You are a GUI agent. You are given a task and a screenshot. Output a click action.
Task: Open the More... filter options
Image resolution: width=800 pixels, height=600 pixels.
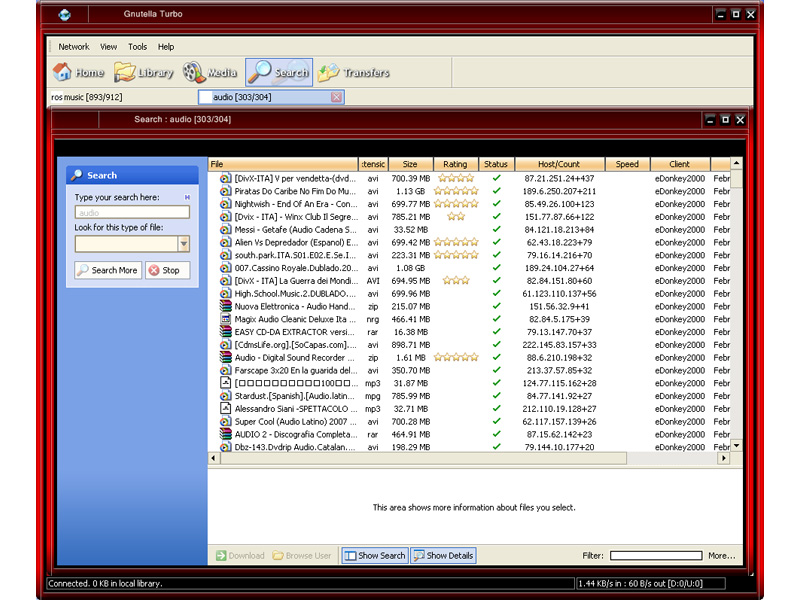pyautogui.click(x=721, y=556)
